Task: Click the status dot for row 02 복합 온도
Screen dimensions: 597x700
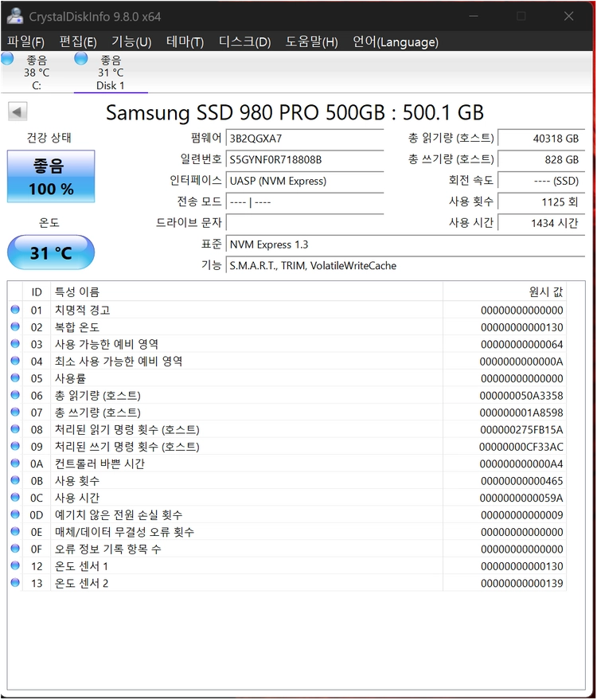Action: (15, 327)
